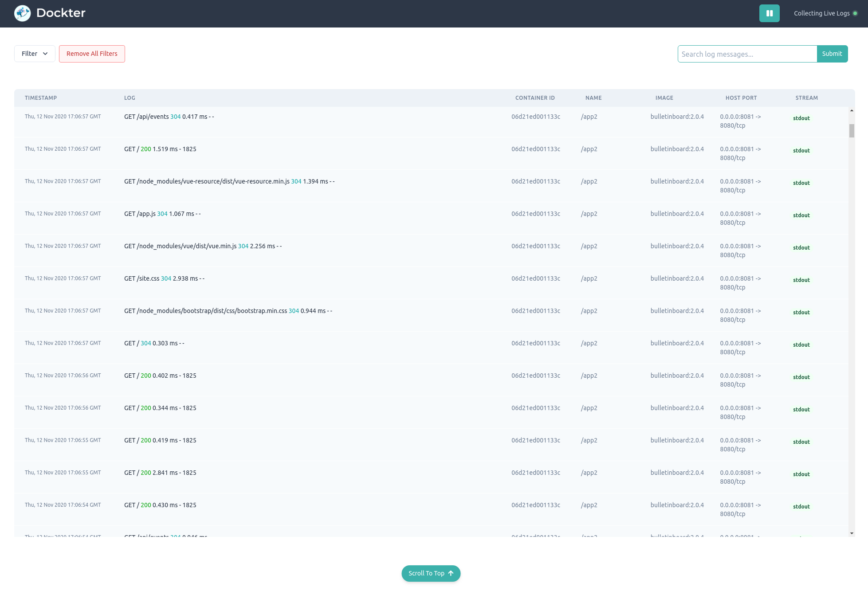Click the up arrow in Scroll To Top
This screenshot has width=868, height=595.
click(x=451, y=573)
